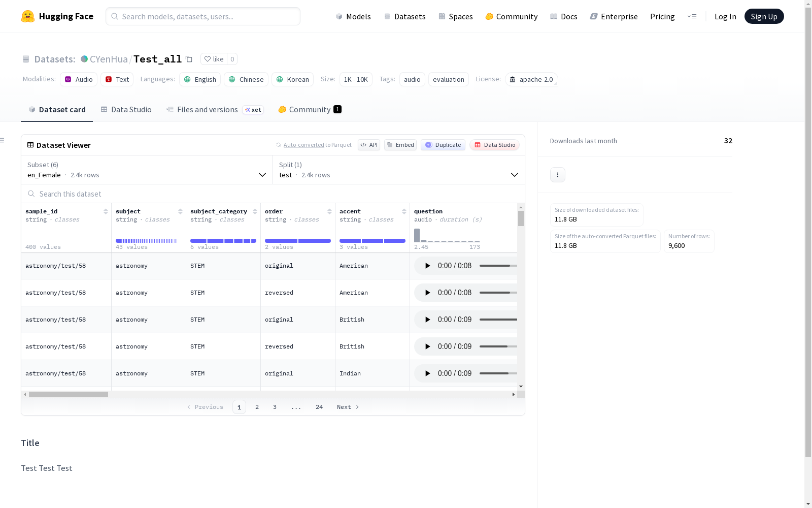Image resolution: width=812 pixels, height=508 pixels.
Task: Sort by the accent column arrows
Action: (x=404, y=211)
